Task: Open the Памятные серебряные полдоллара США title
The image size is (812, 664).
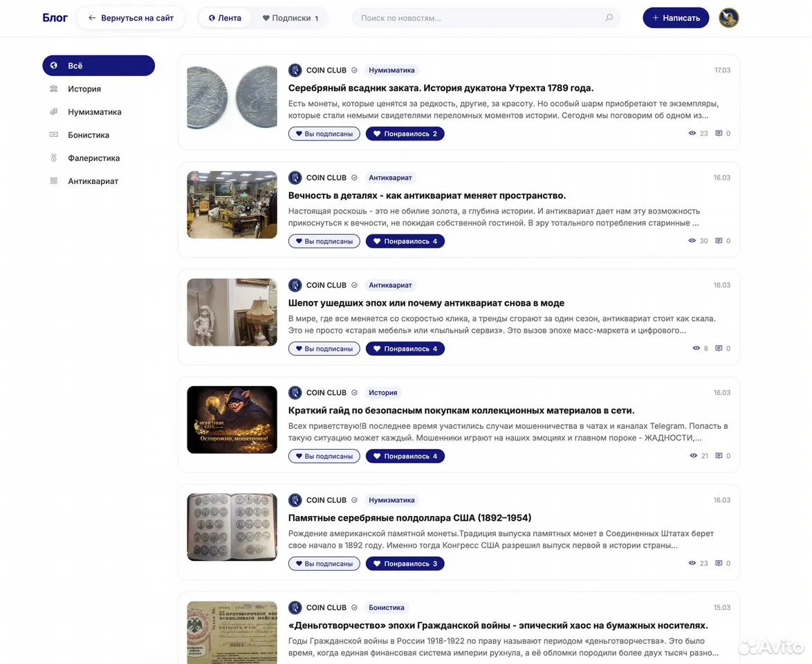Action: pyautogui.click(x=409, y=518)
